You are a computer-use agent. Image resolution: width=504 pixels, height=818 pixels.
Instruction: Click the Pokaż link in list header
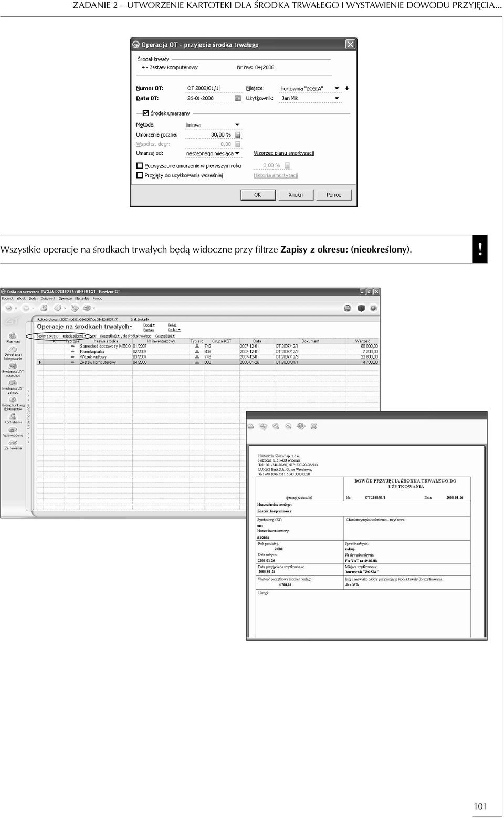172,325
